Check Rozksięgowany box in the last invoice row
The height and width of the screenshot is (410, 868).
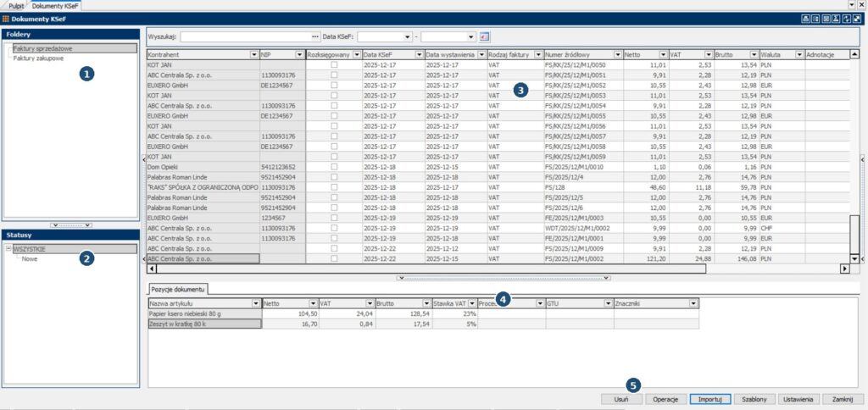(333, 258)
